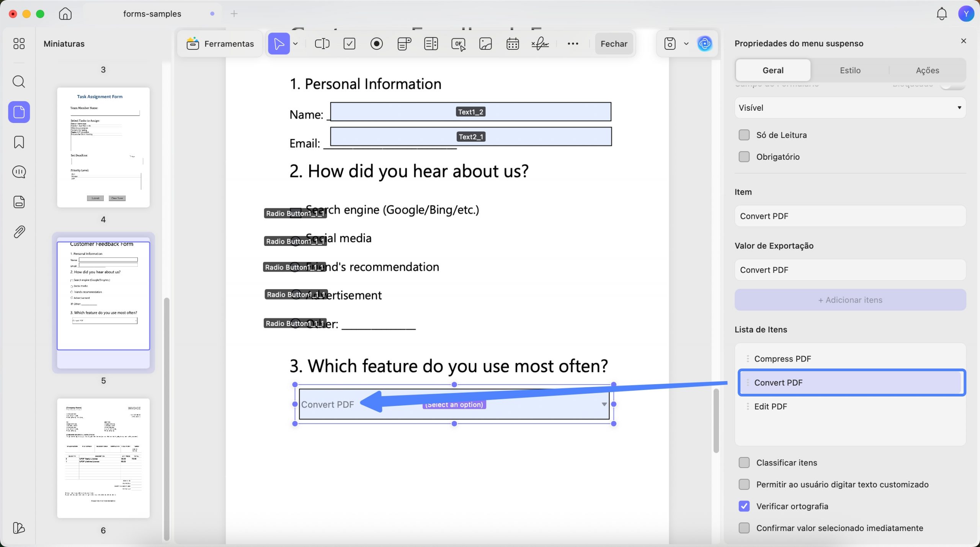Open the bookmarks panel icon
This screenshot has height=547, width=980.
pos(19,142)
